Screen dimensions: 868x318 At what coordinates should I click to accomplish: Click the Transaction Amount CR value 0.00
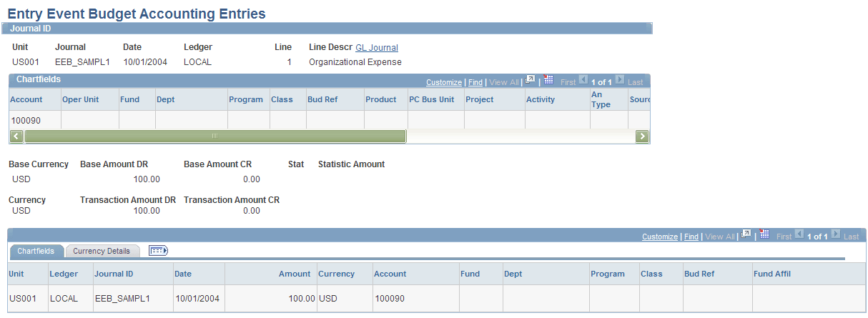(252, 211)
